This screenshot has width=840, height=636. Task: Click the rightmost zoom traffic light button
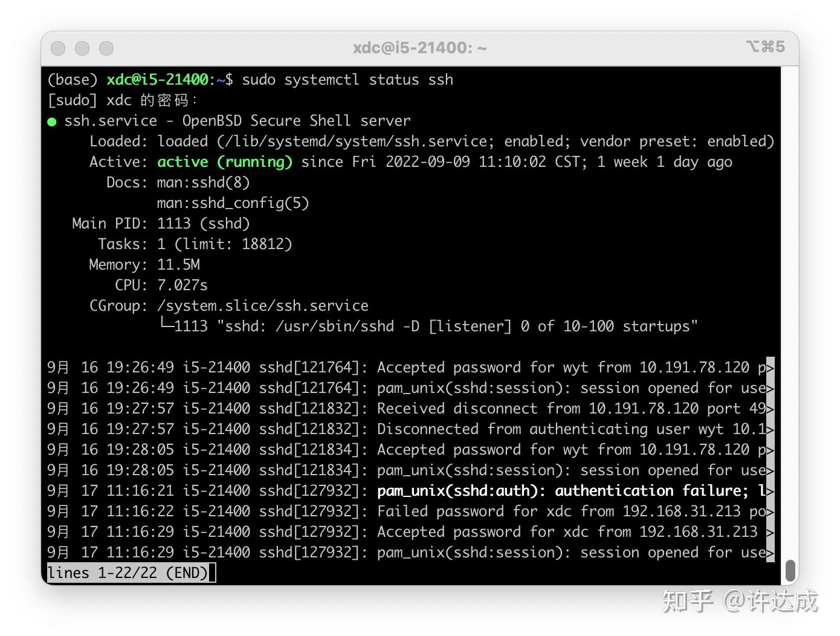(x=106, y=48)
